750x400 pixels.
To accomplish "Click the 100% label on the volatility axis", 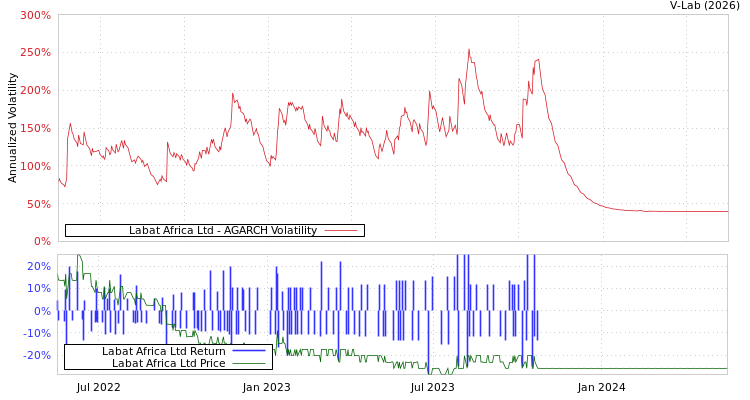I will point(35,167).
